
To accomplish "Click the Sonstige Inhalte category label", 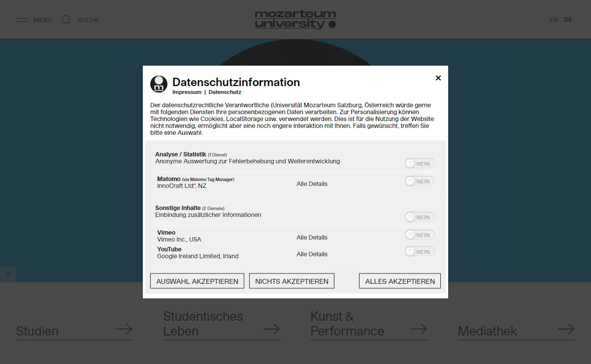I will click(178, 208).
